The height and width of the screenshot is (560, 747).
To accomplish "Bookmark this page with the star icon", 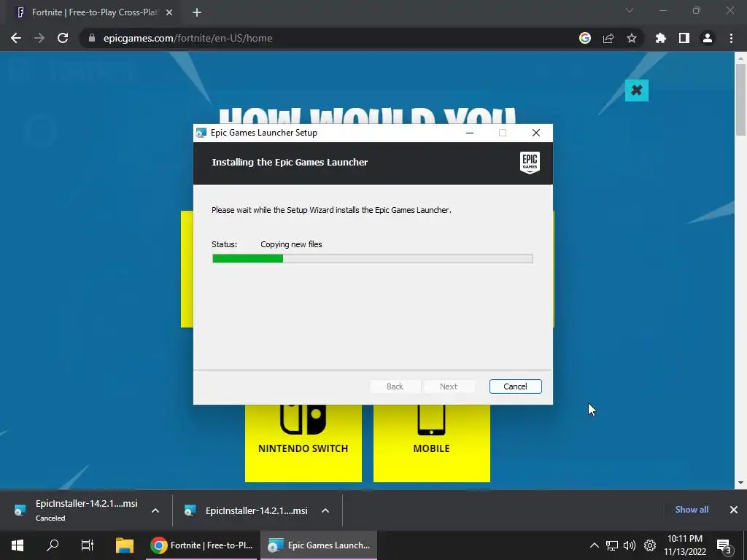I will [x=632, y=38].
